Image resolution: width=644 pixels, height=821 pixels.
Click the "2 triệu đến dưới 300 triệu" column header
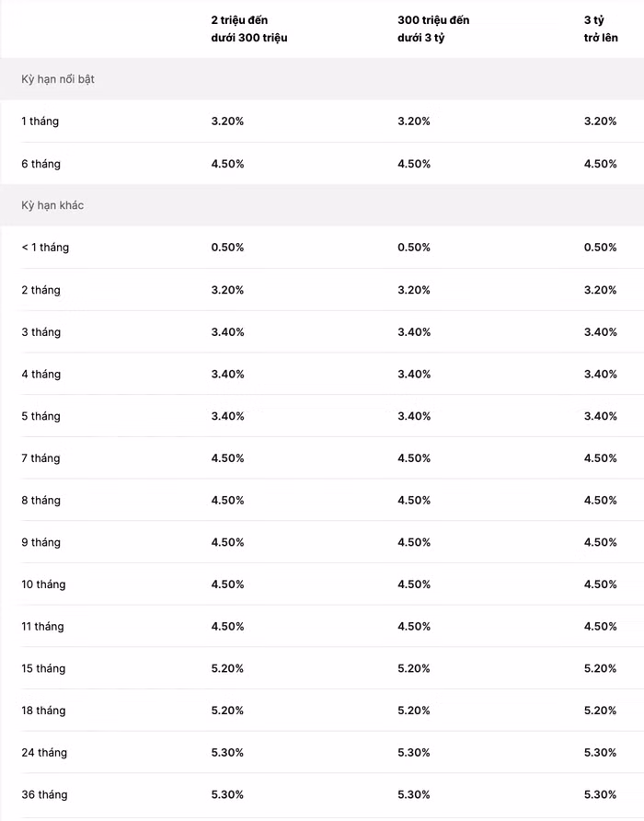click(248, 29)
